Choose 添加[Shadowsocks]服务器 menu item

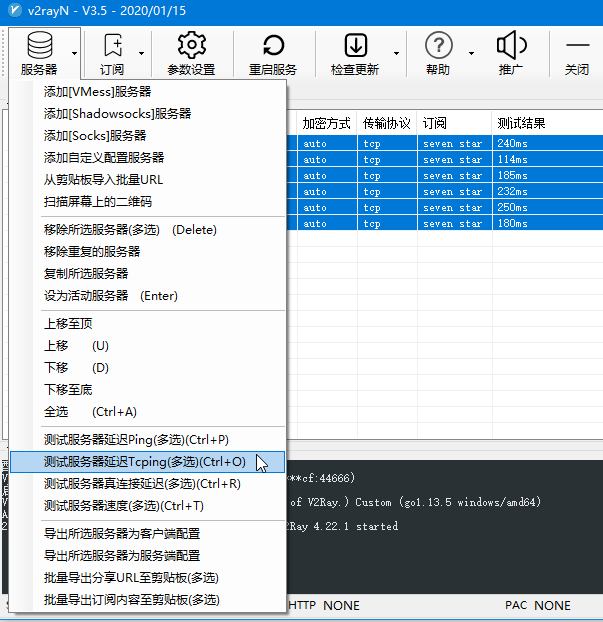(148, 114)
